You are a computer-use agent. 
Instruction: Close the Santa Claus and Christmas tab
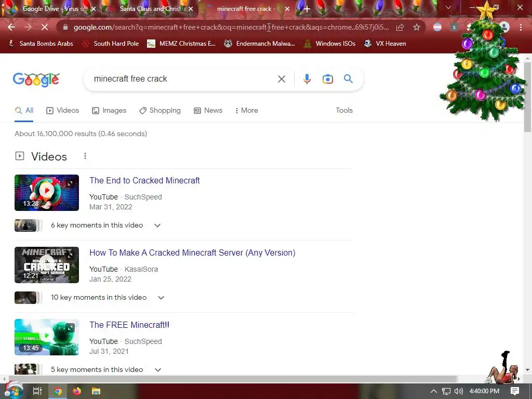[x=191, y=9]
